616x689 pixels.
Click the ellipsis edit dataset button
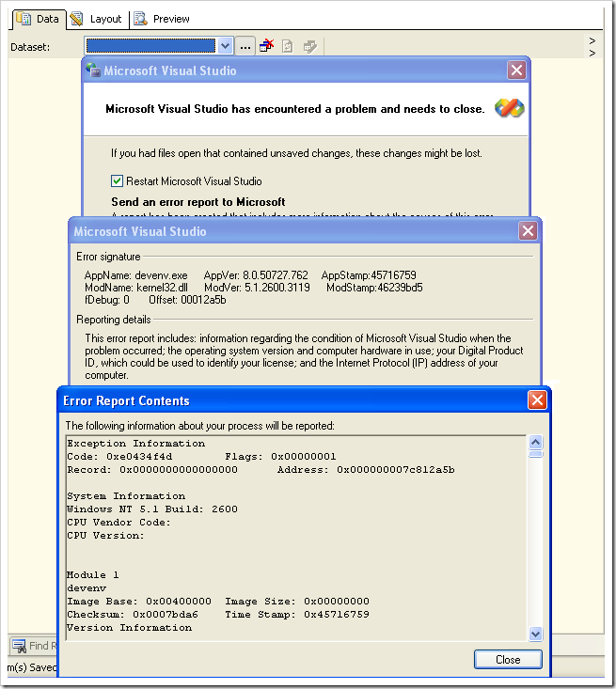(245, 47)
